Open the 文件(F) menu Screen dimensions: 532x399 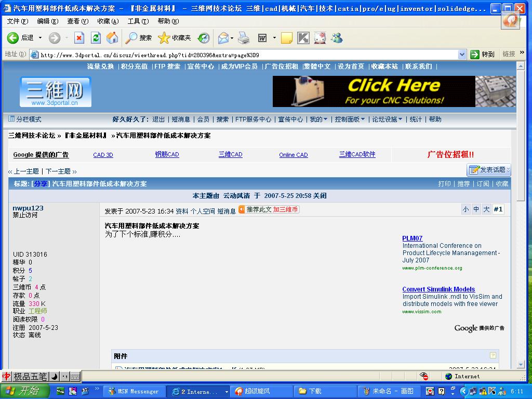(17, 21)
